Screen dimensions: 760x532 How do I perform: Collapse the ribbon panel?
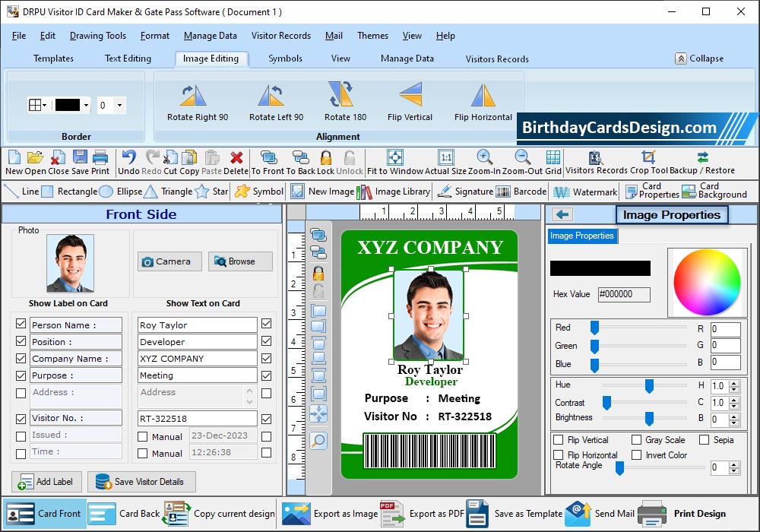[x=699, y=59]
